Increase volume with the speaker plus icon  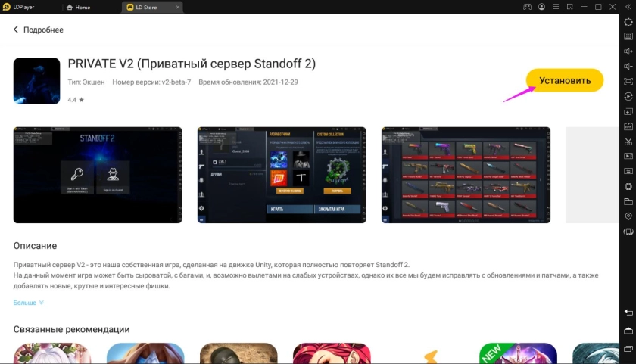tap(628, 51)
